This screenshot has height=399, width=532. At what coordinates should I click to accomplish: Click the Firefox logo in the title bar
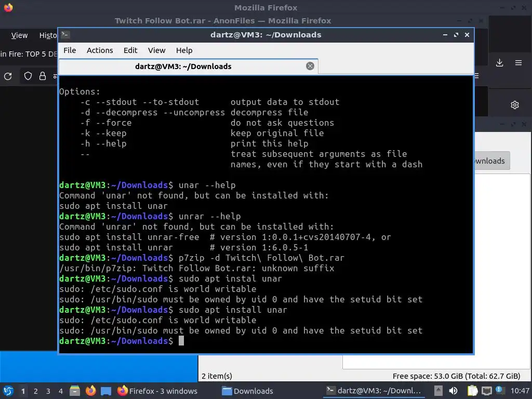click(x=8, y=7)
